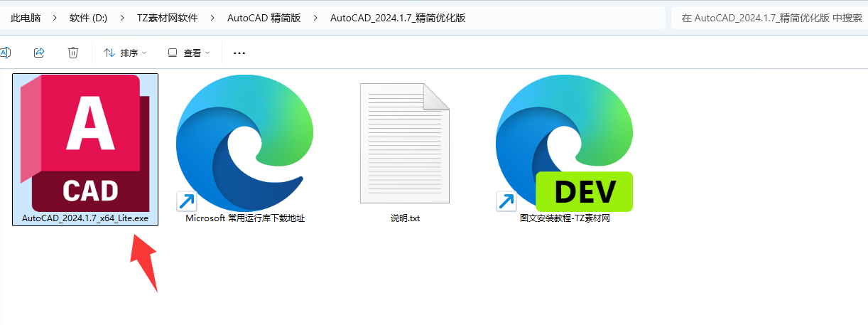Open the 查看 view dropdown

[x=188, y=53]
